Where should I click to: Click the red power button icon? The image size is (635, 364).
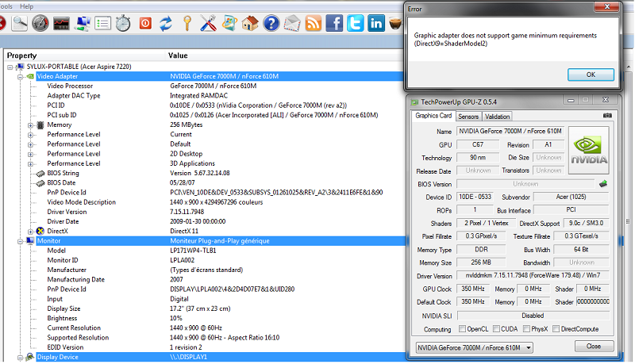tap(145, 24)
